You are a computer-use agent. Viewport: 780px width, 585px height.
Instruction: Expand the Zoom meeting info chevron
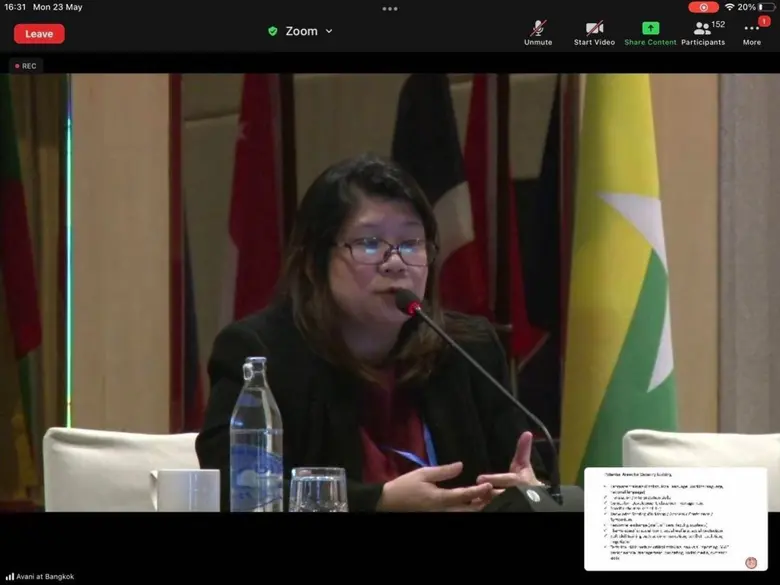coord(329,31)
